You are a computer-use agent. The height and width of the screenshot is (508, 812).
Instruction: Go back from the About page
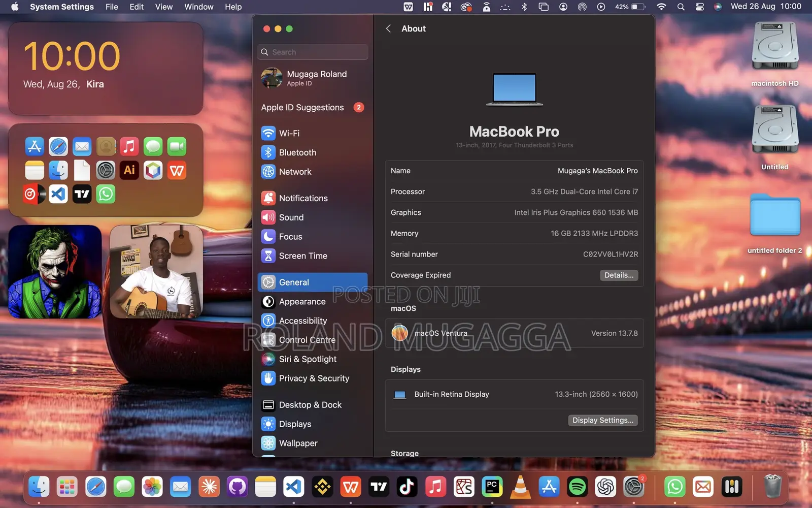coord(388,29)
